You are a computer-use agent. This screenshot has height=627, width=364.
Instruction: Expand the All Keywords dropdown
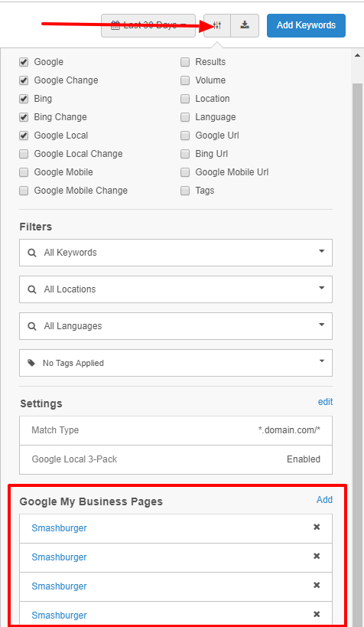(x=176, y=253)
